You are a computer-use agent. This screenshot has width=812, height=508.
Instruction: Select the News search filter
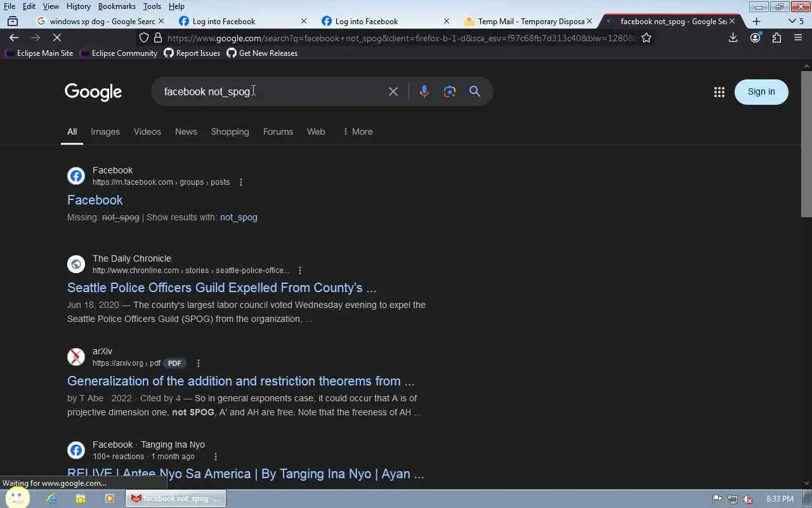point(186,131)
